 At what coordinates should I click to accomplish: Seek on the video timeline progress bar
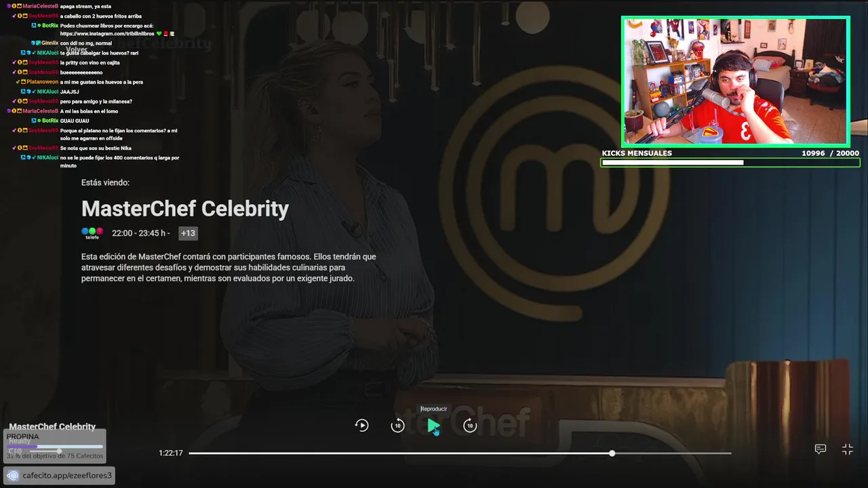click(x=460, y=453)
